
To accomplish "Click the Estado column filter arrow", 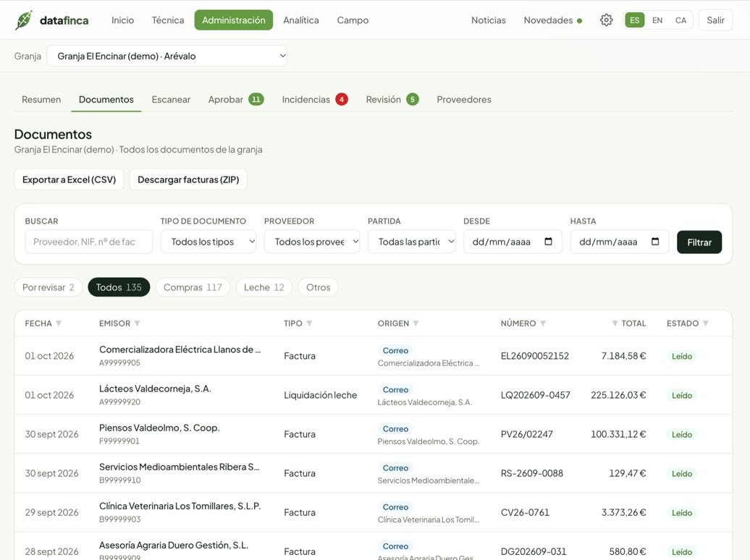I will (706, 323).
